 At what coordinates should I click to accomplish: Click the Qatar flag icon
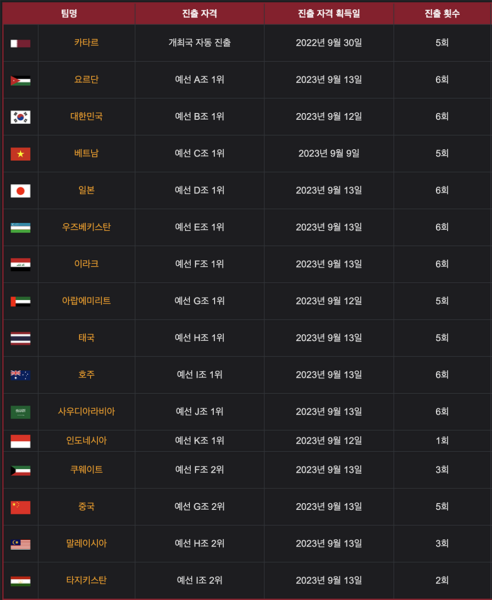(20, 43)
